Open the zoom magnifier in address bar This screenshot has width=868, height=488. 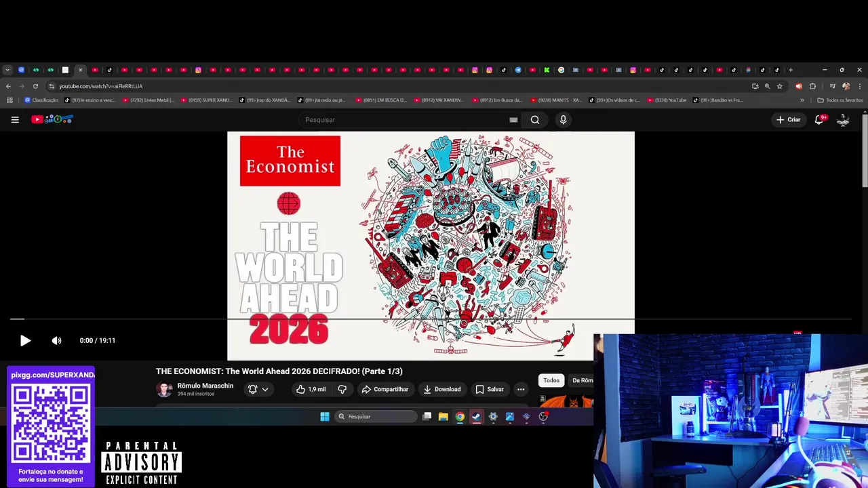[767, 86]
